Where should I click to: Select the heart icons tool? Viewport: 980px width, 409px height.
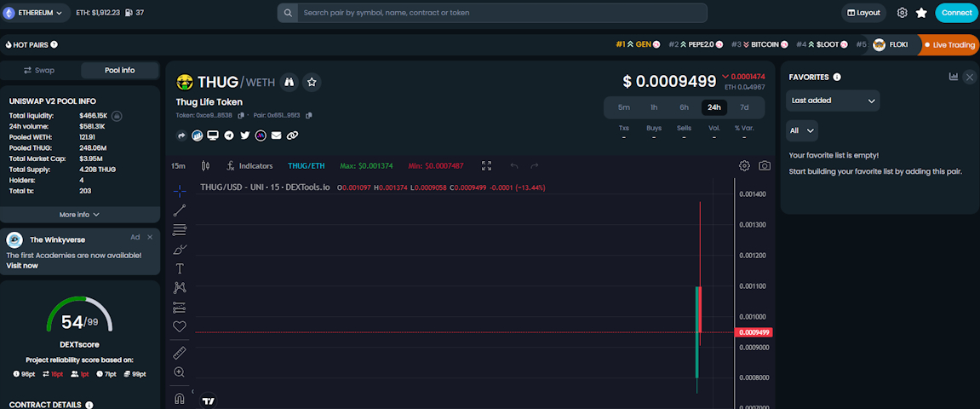pyautogui.click(x=180, y=326)
